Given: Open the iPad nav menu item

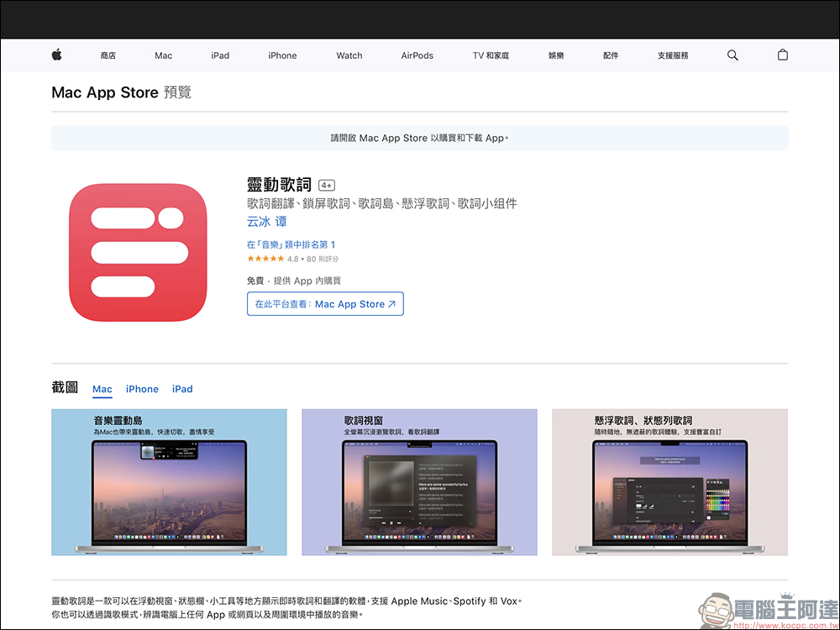Looking at the screenshot, I should pyautogui.click(x=220, y=55).
